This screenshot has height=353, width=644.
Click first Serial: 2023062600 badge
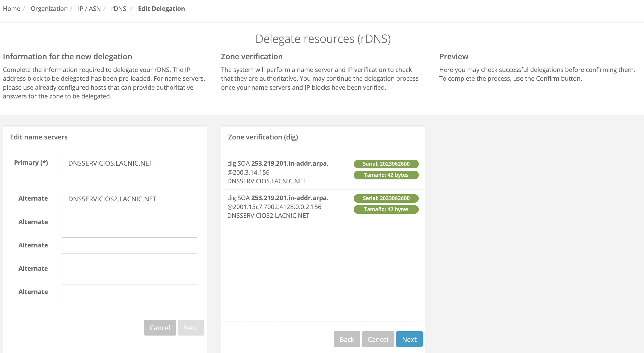(386, 164)
